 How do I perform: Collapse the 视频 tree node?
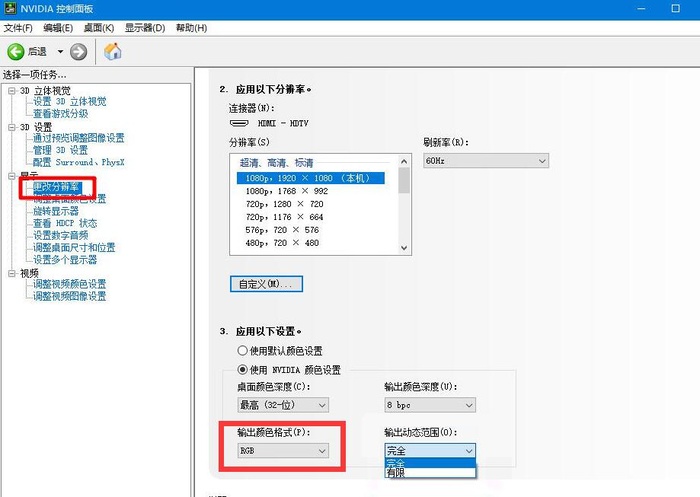[x=12, y=273]
